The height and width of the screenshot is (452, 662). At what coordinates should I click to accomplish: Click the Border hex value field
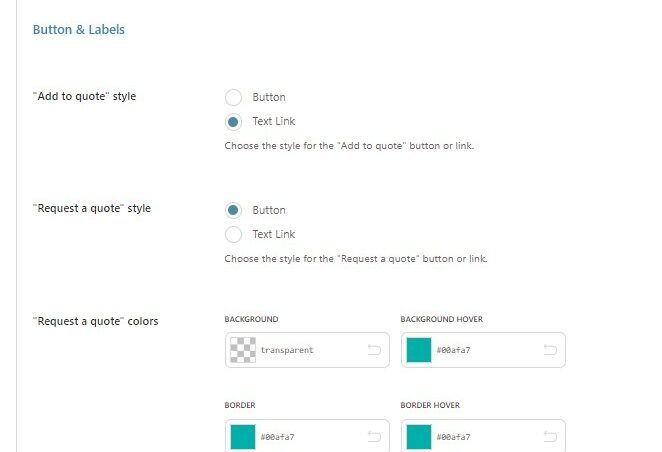[311, 437]
